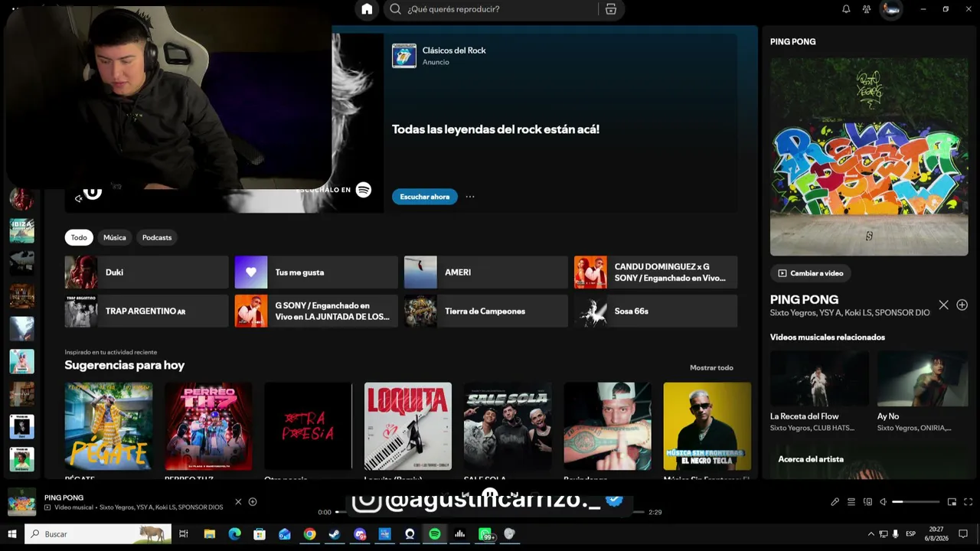Open the PING PONG heading in side panel
This screenshot has width=980, height=551.
click(x=805, y=299)
